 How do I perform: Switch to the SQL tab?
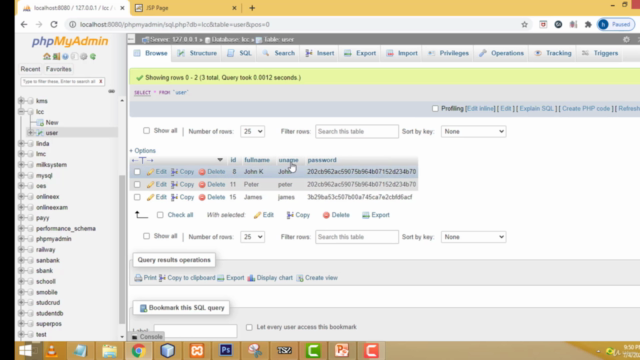240,53
